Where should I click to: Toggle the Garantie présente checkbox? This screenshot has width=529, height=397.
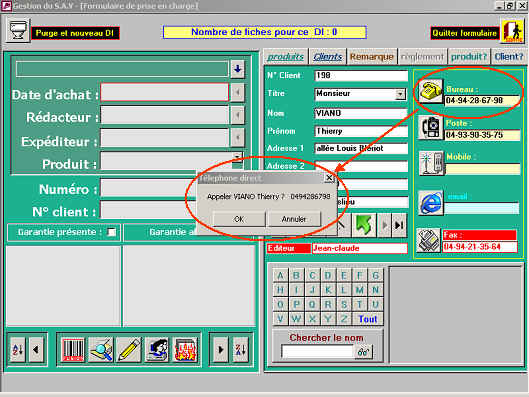(111, 232)
